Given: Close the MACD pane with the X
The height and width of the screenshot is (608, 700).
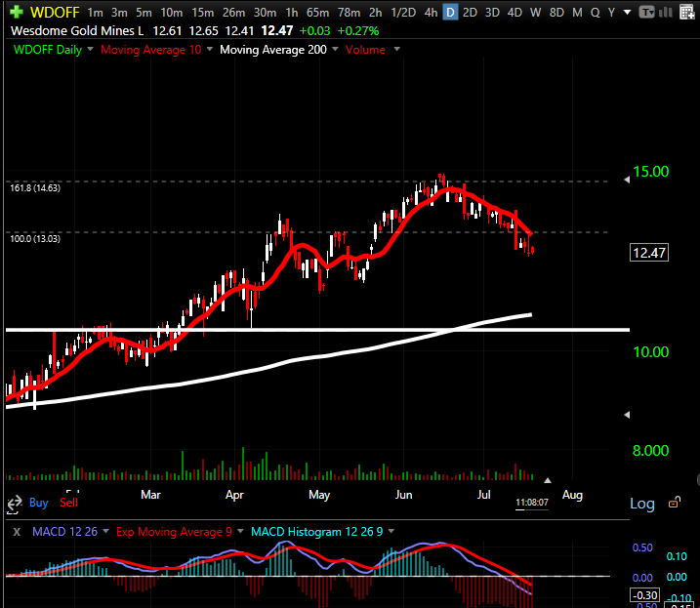Looking at the screenshot, I should 17,532.
